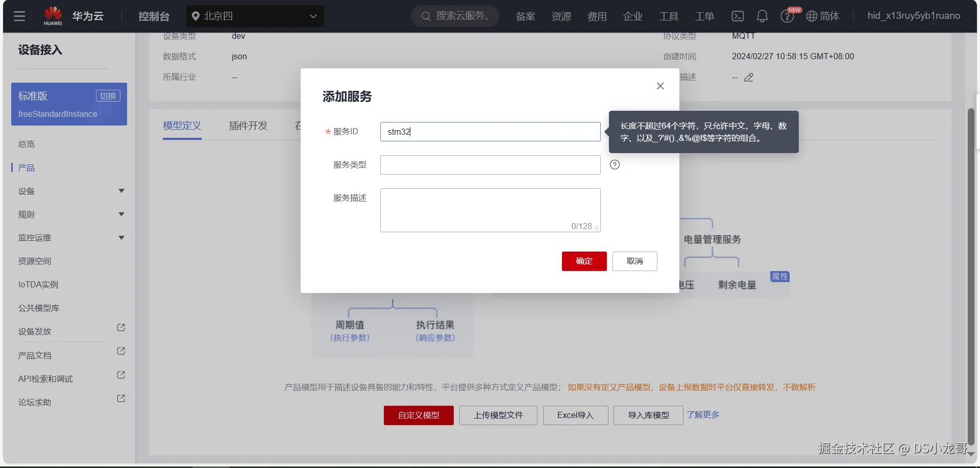This screenshot has height=468, width=980.
Task: Open 资源空间 in the sidebar
Action: (35, 261)
